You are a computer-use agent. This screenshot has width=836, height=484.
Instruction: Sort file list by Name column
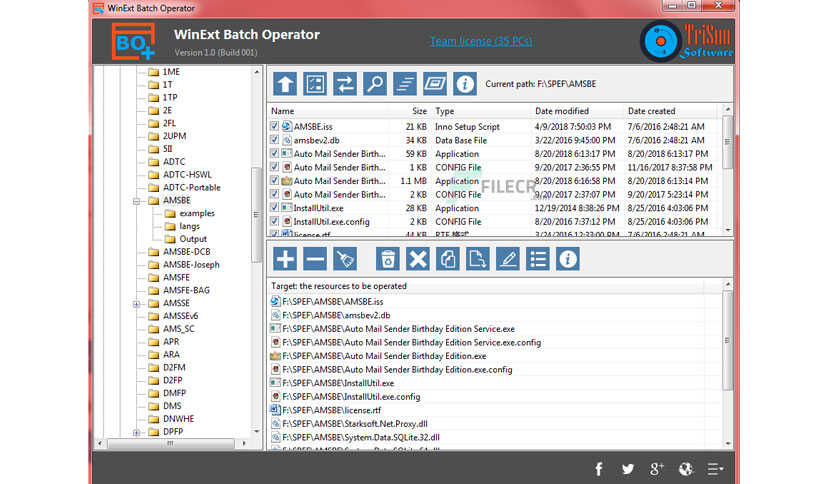(x=327, y=111)
